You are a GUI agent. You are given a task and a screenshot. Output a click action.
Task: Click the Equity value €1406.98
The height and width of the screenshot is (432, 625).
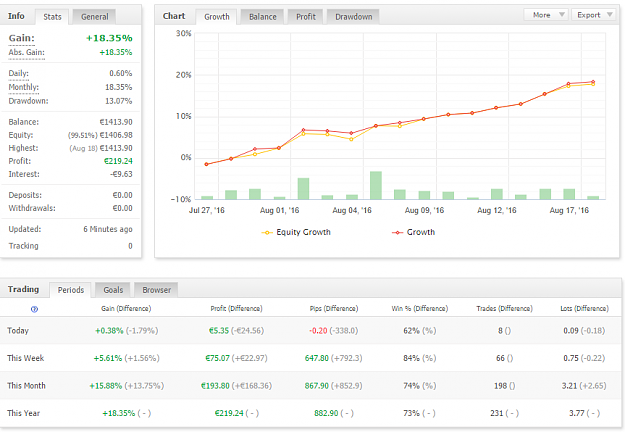pyautogui.click(x=116, y=135)
